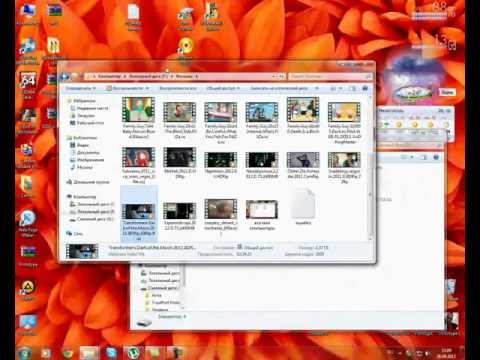The width and height of the screenshot is (480, 360).
Task: Select Библиотеки in the navigation pane
Action: (82, 137)
